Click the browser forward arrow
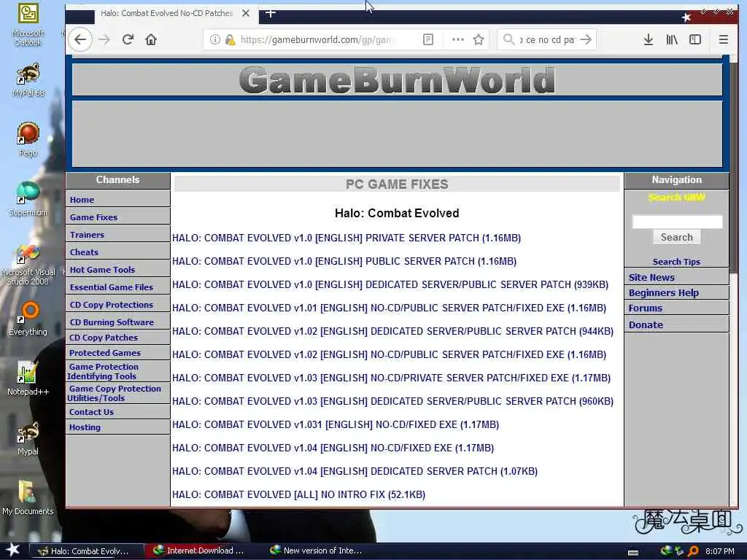The image size is (747, 560). tap(104, 39)
